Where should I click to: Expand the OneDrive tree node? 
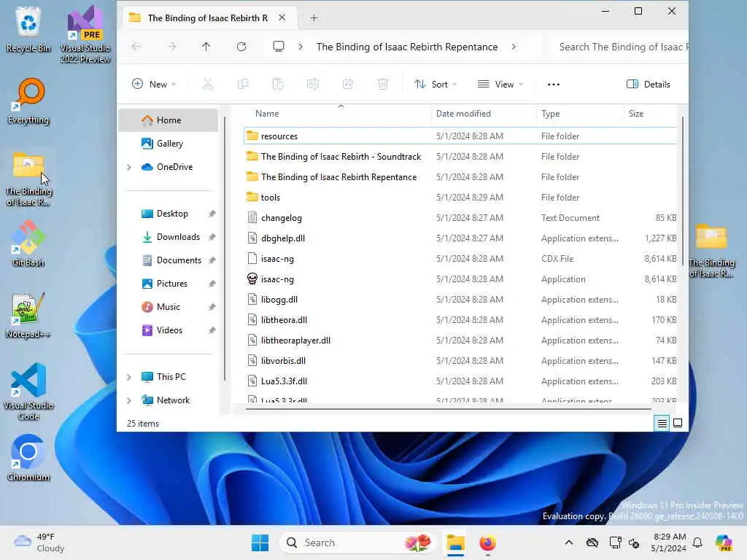[x=128, y=167]
